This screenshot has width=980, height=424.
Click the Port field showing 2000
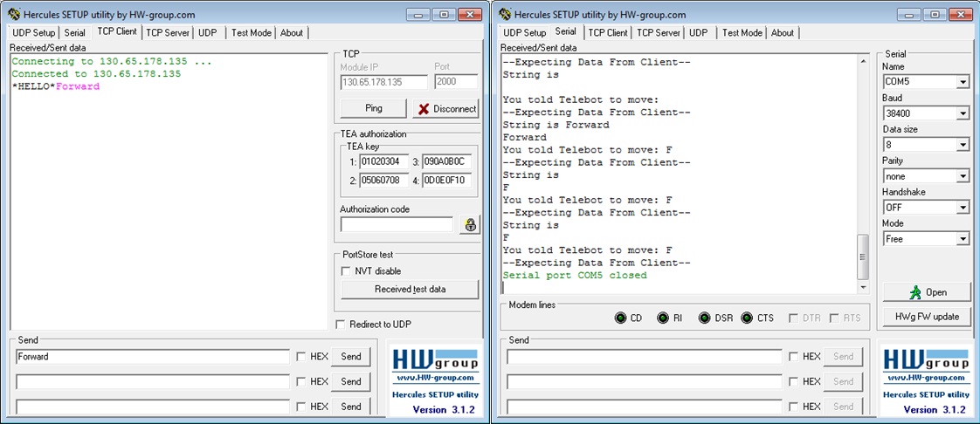[456, 82]
